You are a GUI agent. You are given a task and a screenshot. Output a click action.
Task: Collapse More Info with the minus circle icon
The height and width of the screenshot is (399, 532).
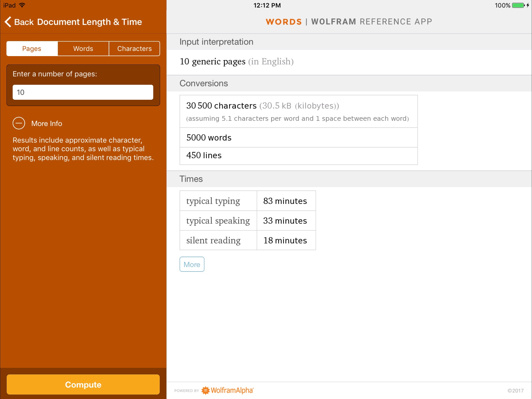19,123
